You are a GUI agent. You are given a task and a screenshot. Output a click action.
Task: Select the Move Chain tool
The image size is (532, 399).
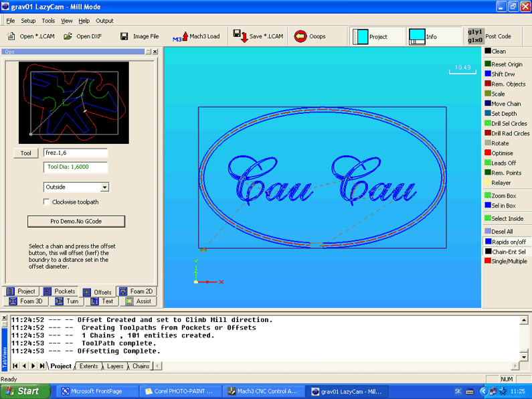503,104
